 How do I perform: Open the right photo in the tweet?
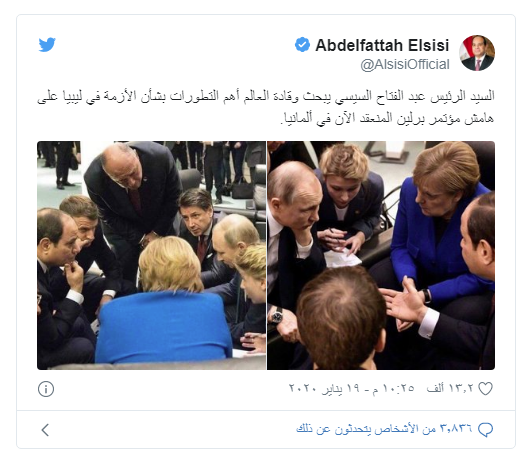click(x=381, y=255)
